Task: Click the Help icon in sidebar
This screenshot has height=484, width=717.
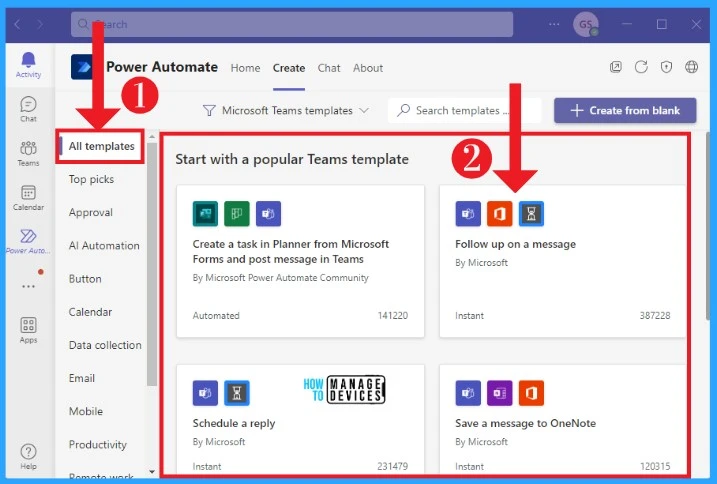Action: pyautogui.click(x=28, y=456)
